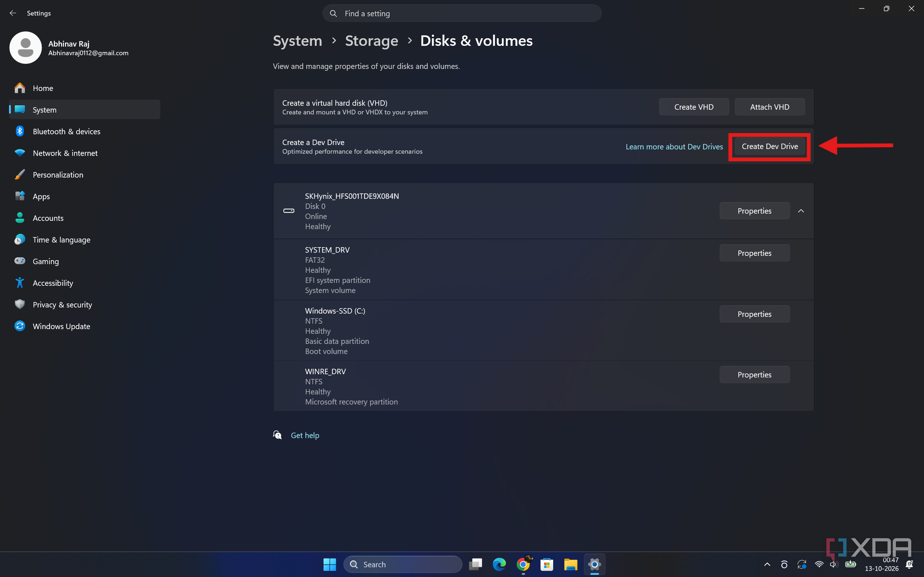Open Properties for SYSTEM_DRV volume
The width and height of the screenshot is (924, 577).
pos(754,253)
